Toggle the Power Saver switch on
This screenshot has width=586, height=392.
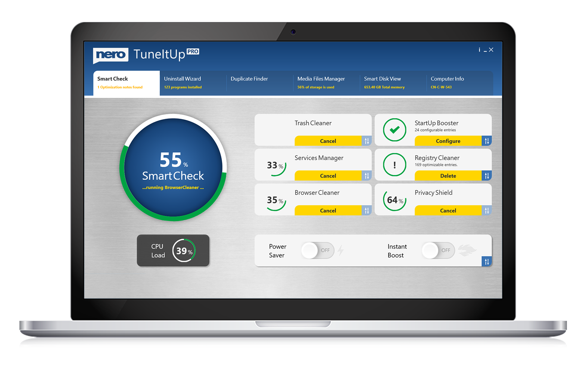tap(318, 250)
